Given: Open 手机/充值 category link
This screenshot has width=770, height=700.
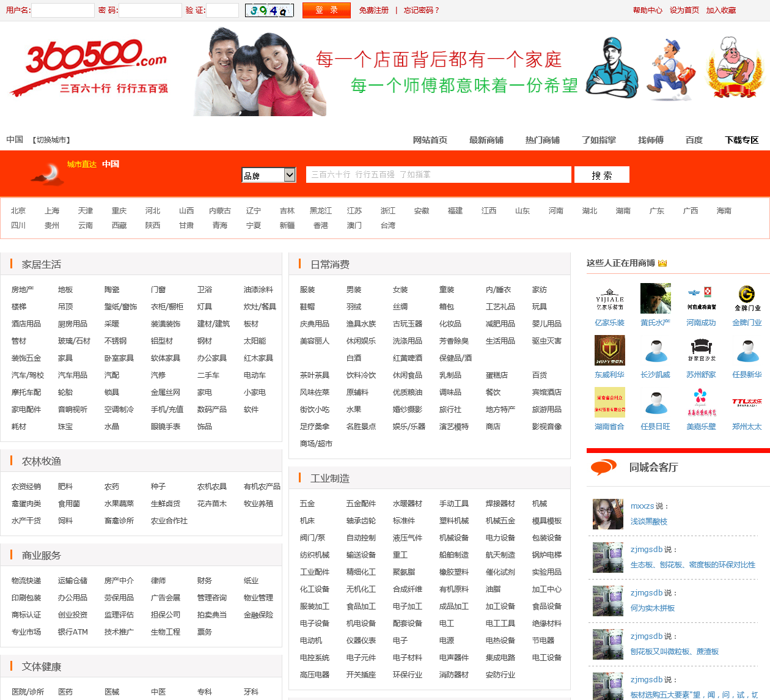Looking at the screenshot, I should (167, 410).
